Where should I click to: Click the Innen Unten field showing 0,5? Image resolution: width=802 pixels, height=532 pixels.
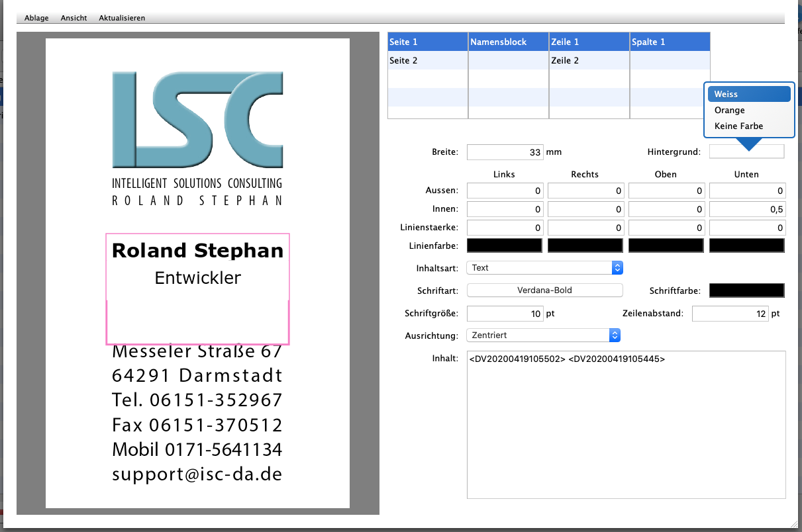coord(746,209)
